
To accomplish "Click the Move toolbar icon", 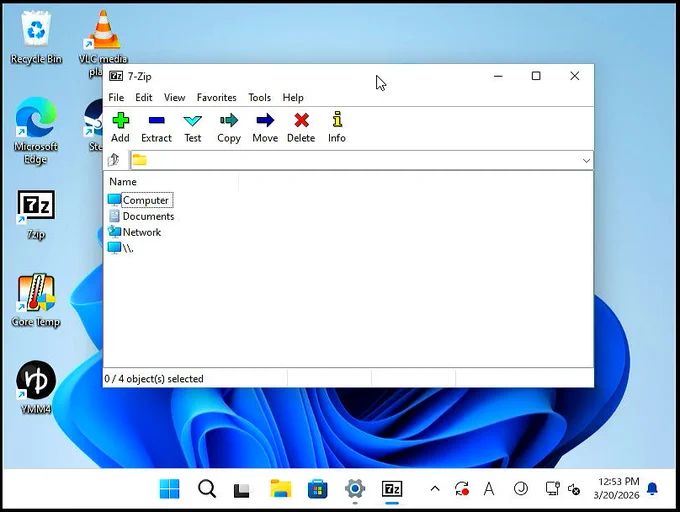I will pos(265,127).
